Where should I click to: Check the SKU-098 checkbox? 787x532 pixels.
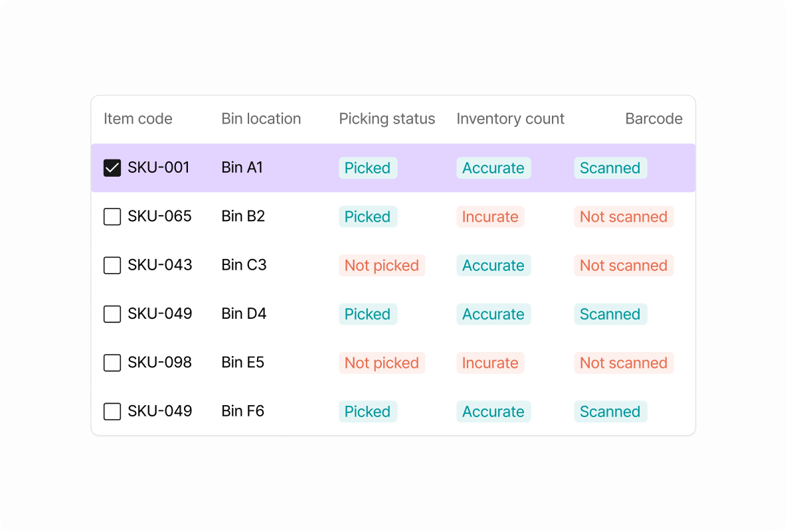coord(112,363)
